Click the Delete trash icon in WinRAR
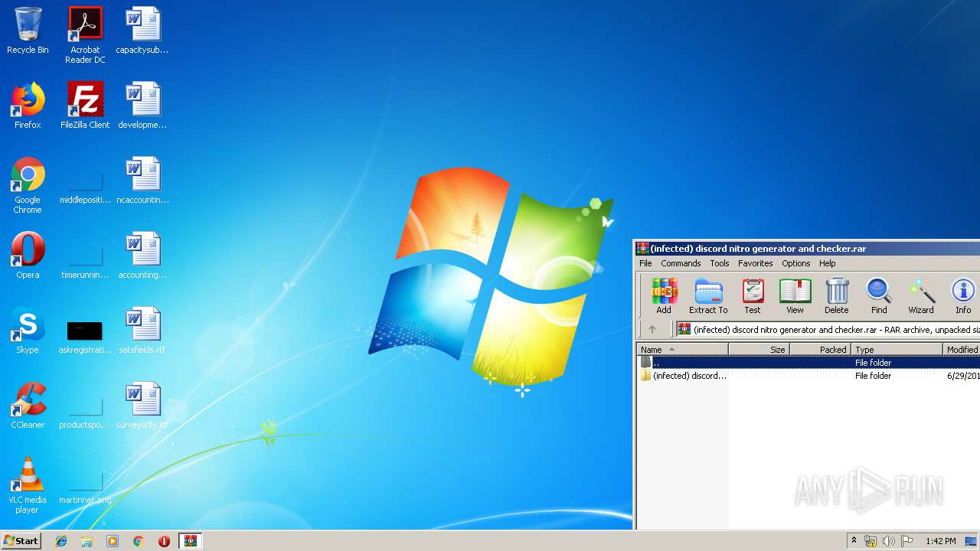980x551 pixels. pyautogui.click(x=837, y=296)
